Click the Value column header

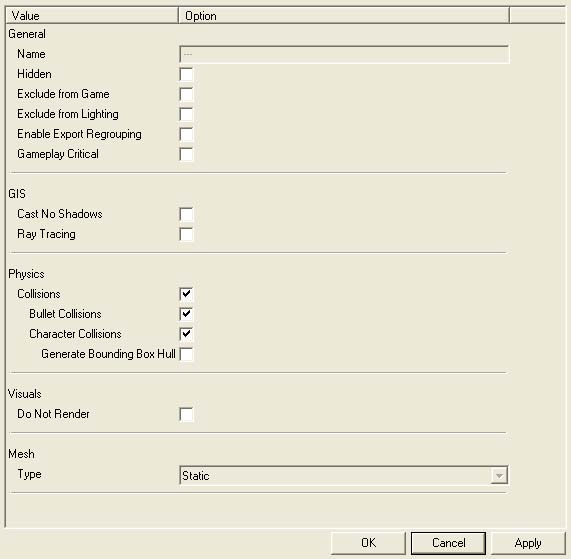click(x=92, y=16)
